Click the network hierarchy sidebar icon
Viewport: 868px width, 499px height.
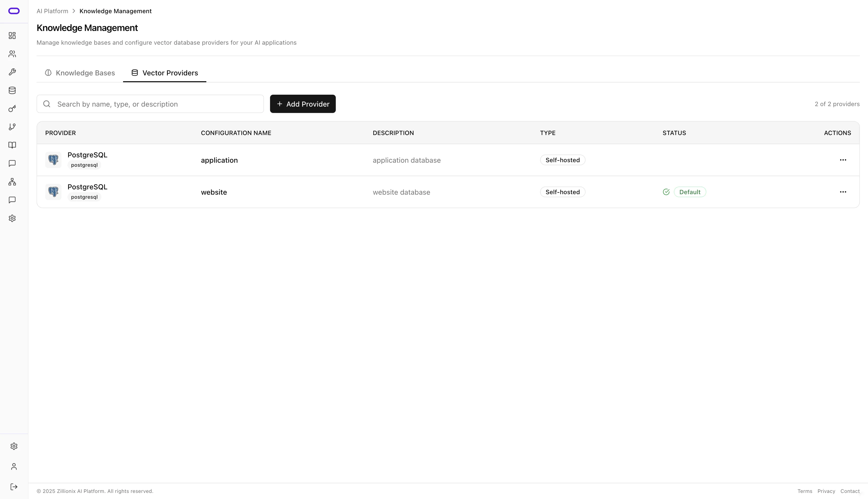pos(12,182)
